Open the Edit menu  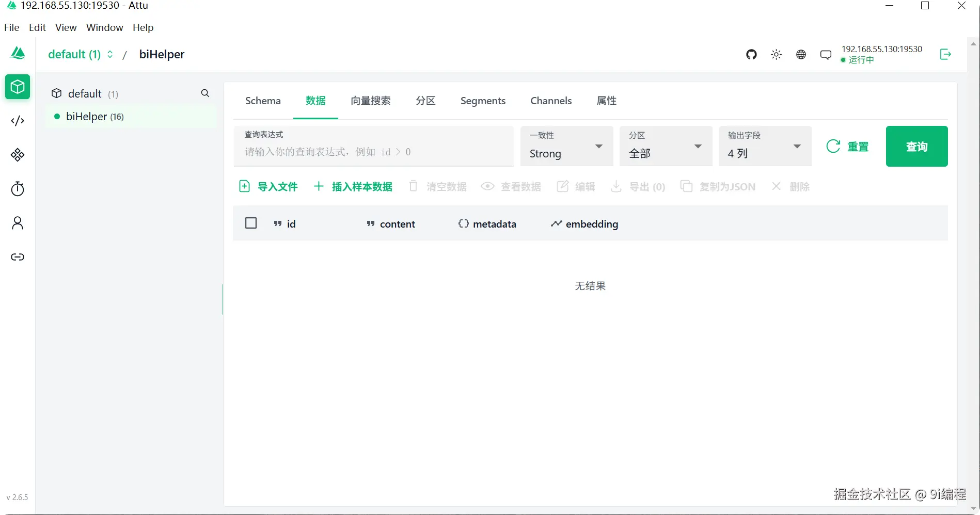coord(37,27)
